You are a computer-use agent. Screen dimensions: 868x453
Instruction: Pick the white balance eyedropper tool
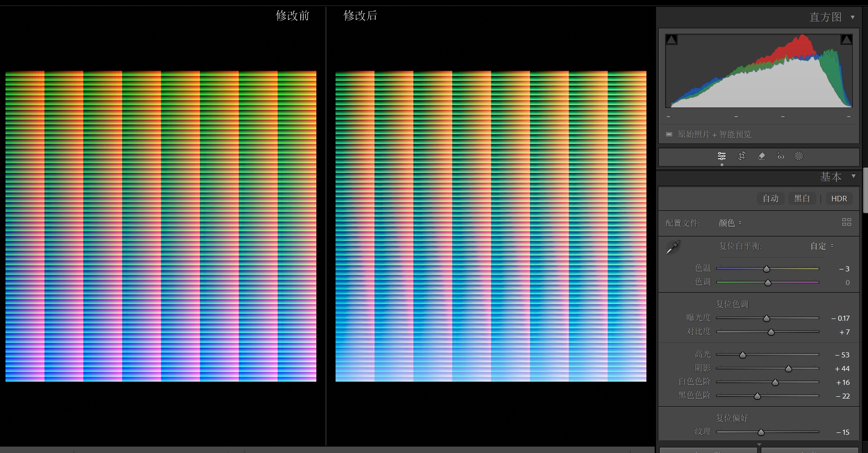[x=673, y=247]
